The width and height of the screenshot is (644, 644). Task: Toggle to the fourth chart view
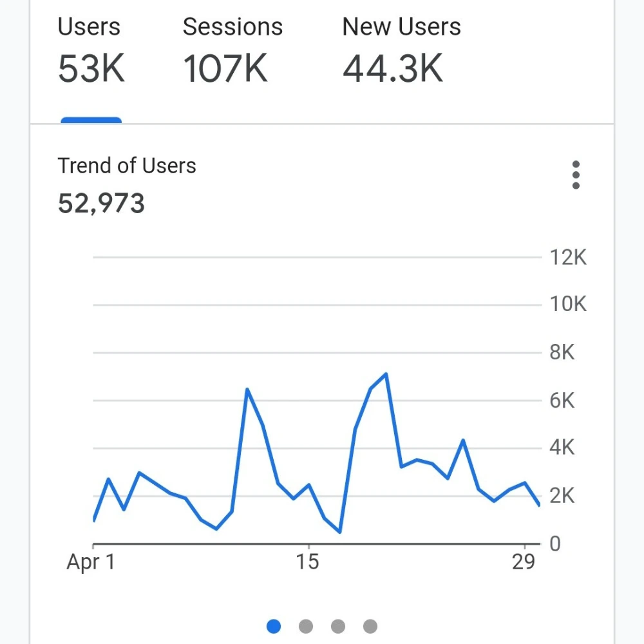click(x=370, y=625)
